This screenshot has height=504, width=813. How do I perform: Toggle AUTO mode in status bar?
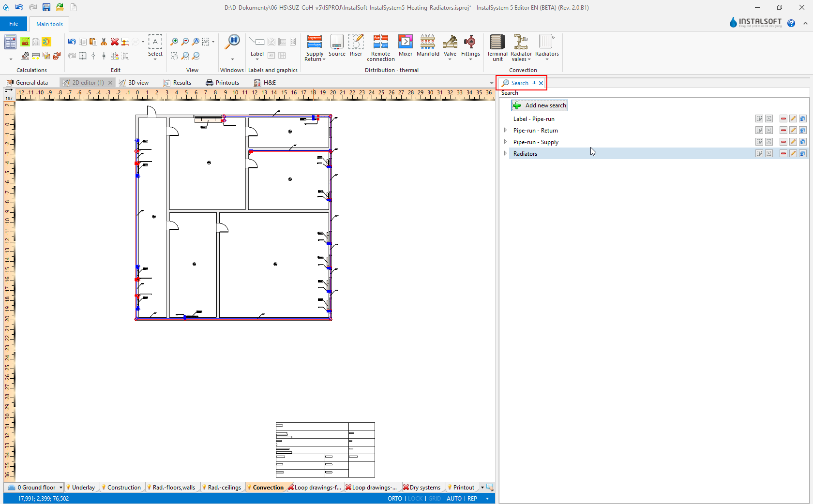[x=454, y=499]
